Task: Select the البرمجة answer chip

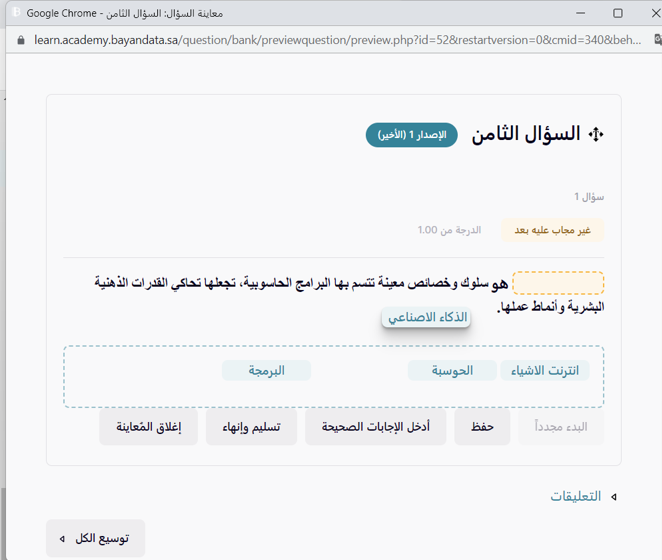Action: [266, 371]
